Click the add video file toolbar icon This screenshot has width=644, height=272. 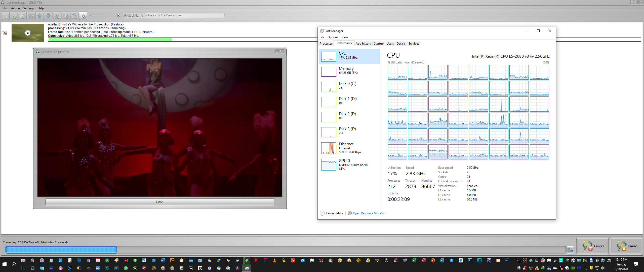[5, 16]
